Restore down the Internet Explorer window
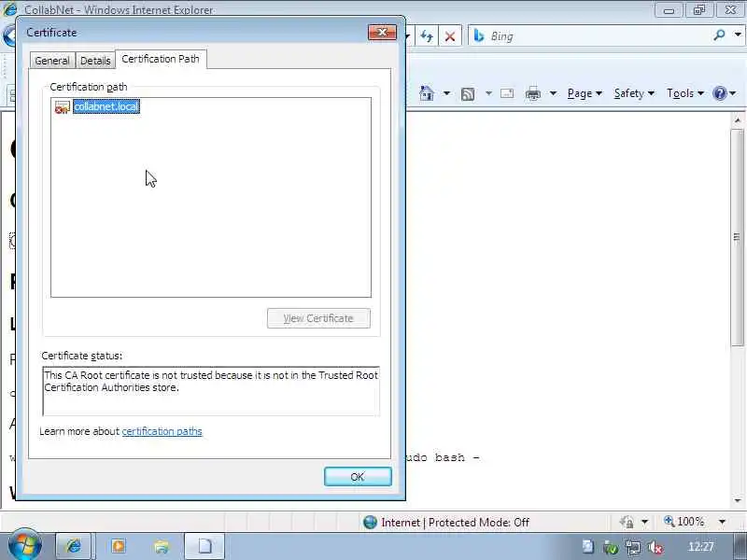Image resolution: width=747 pixels, height=560 pixels. (x=699, y=10)
